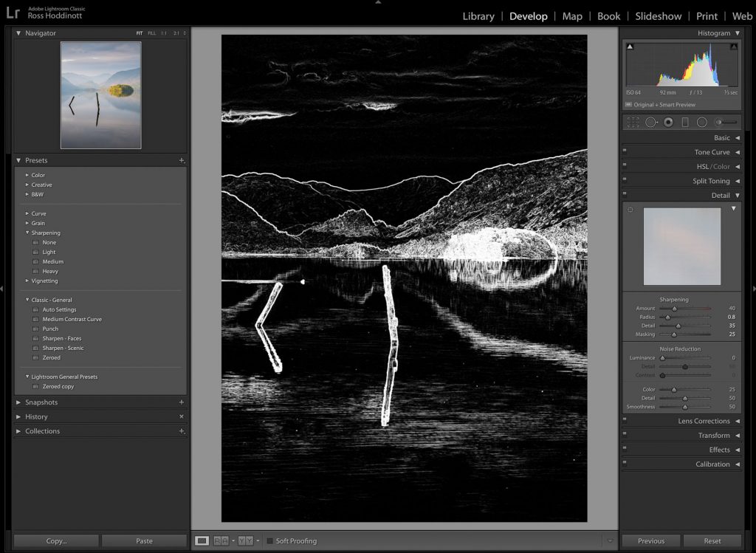Enable Soft Proofing
Image resolution: width=756 pixels, height=553 pixels.
pos(270,540)
